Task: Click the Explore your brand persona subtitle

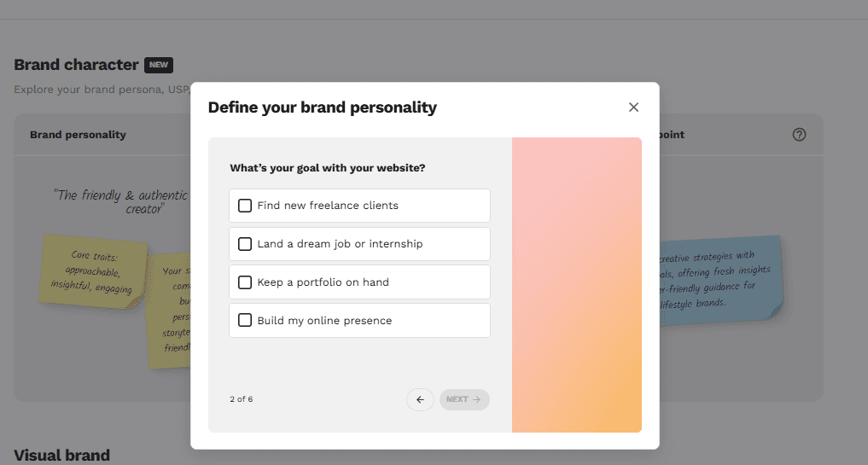Action: 101,89
